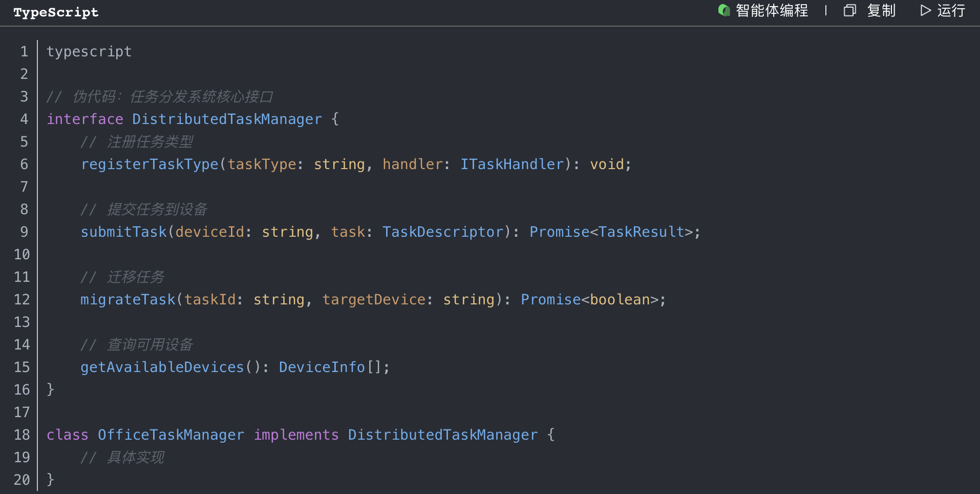
Task: Place cursor on the interface keyword
Action: (x=85, y=119)
